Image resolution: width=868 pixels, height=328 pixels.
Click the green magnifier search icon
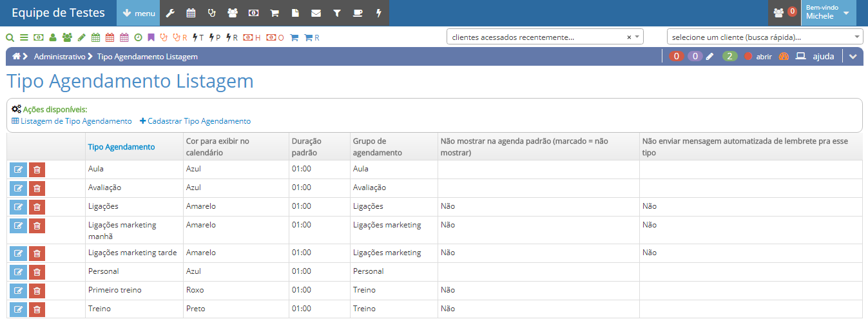(10, 37)
